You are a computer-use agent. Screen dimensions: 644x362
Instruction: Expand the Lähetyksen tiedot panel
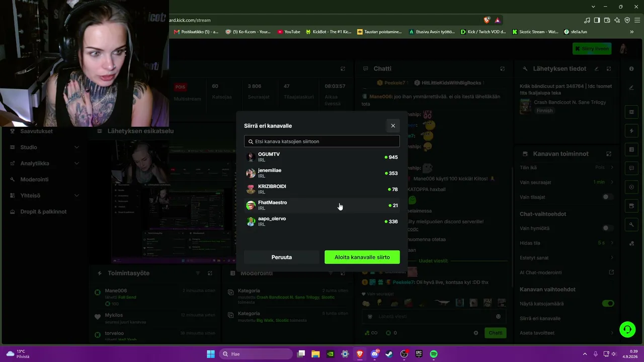click(609, 69)
